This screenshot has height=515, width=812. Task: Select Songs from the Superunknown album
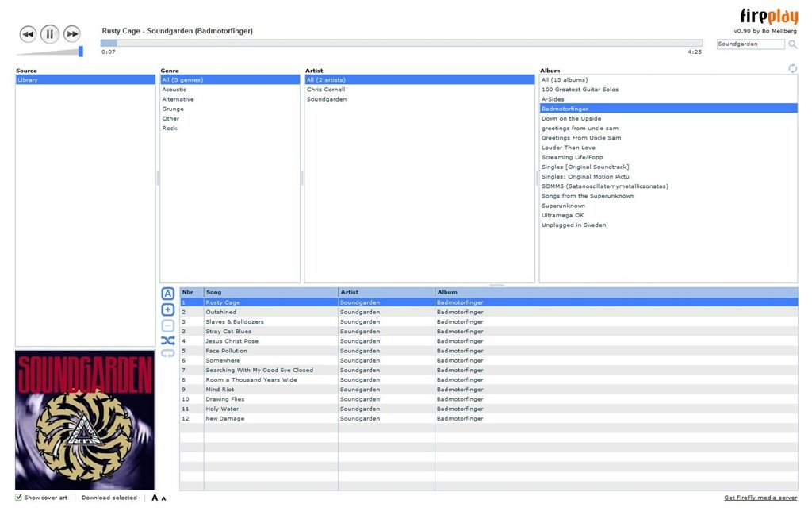[668, 196]
